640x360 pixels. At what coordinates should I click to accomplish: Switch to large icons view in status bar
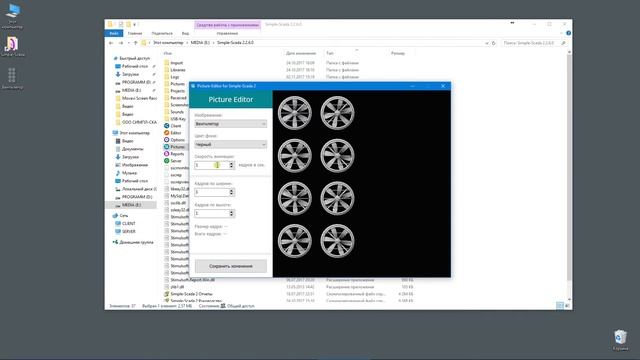click(567, 305)
